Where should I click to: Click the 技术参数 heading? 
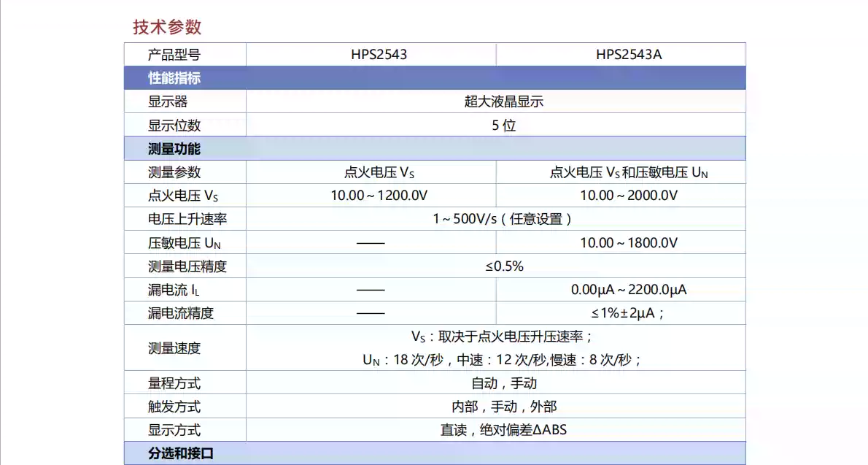[167, 28]
